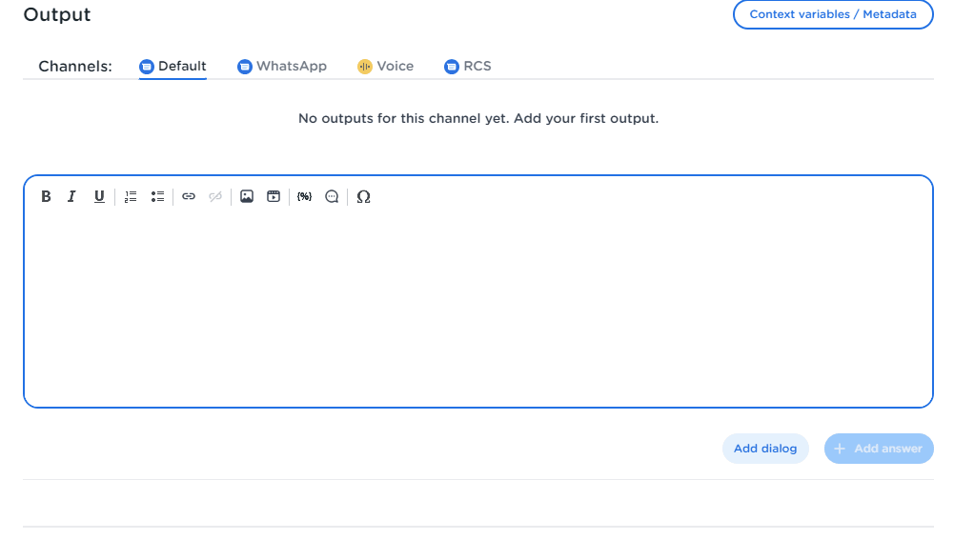The image size is (954, 560).
Task: Switch to the Default channel tab
Action: point(173,67)
